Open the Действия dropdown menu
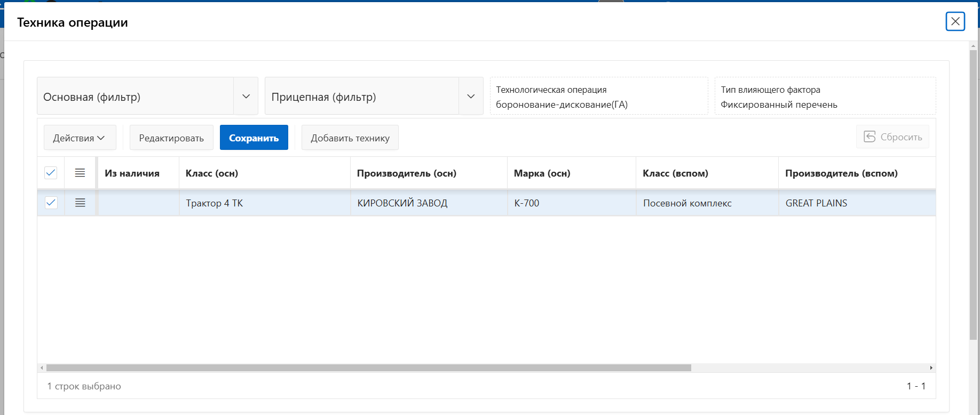 [x=79, y=138]
